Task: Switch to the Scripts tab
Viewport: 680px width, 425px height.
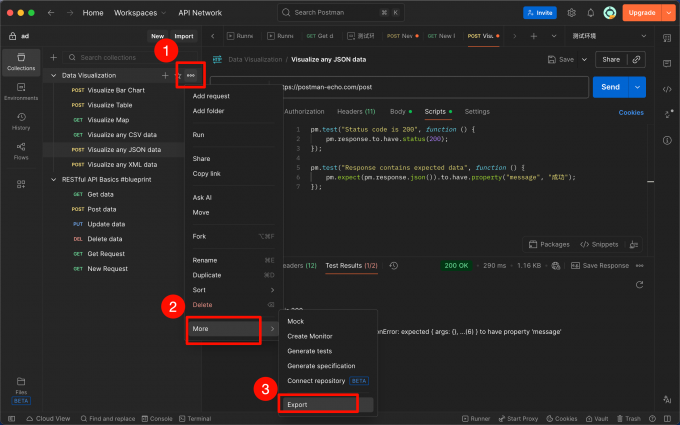Action: click(x=438, y=112)
